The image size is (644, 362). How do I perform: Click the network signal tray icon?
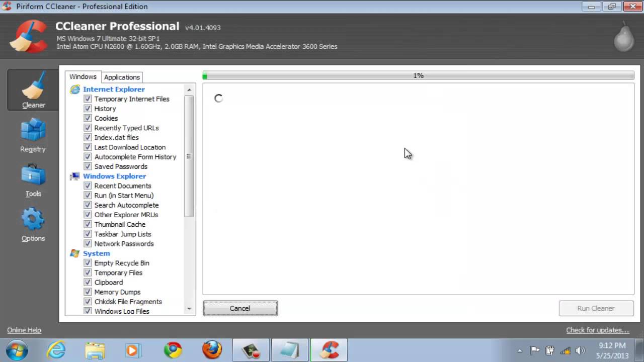click(x=565, y=350)
